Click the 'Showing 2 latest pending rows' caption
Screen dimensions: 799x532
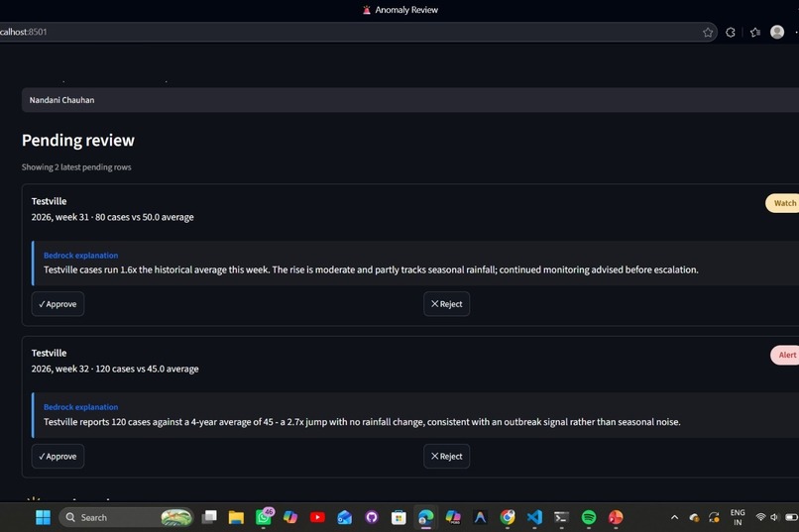[x=76, y=167]
